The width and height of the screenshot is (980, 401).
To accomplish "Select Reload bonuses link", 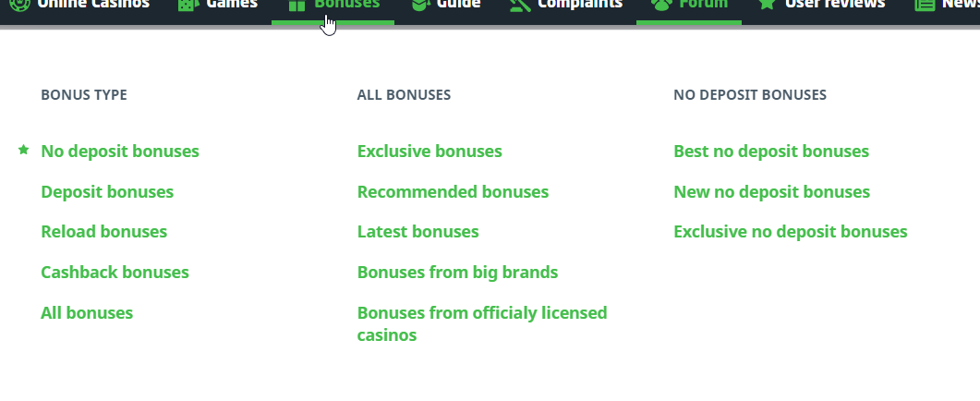I will tap(103, 232).
